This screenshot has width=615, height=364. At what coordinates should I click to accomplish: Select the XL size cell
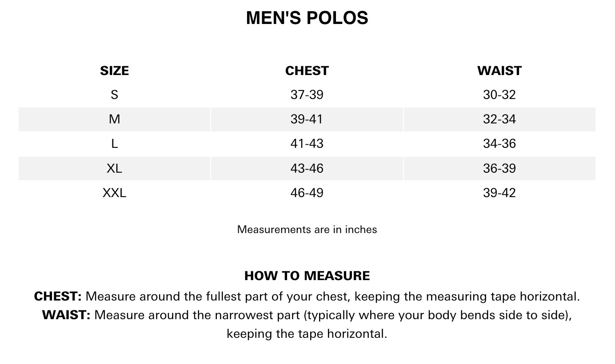(x=114, y=169)
